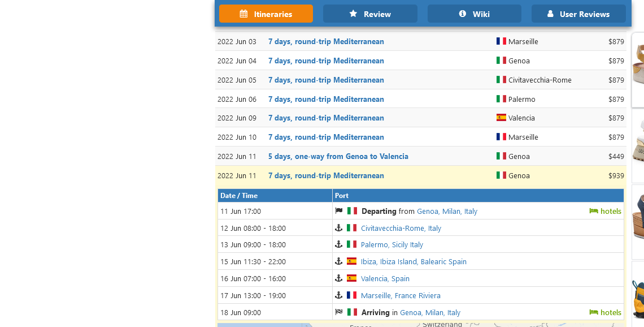Switch to the Review tab
The height and width of the screenshot is (327, 644).
370,14
